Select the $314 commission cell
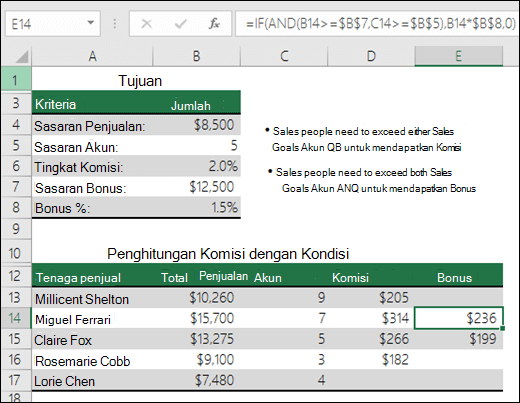Image resolution: width=520 pixels, height=403 pixels. (371, 319)
